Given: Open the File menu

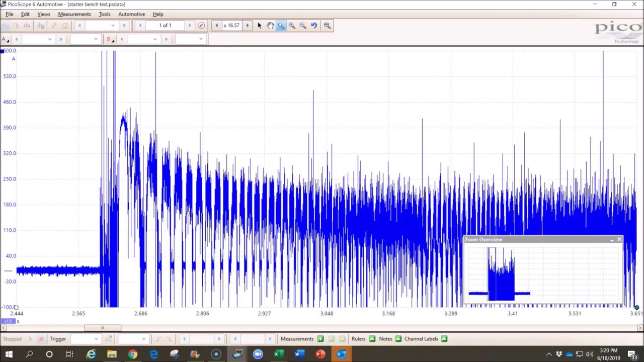Looking at the screenshot, I should (x=9, y=14).
